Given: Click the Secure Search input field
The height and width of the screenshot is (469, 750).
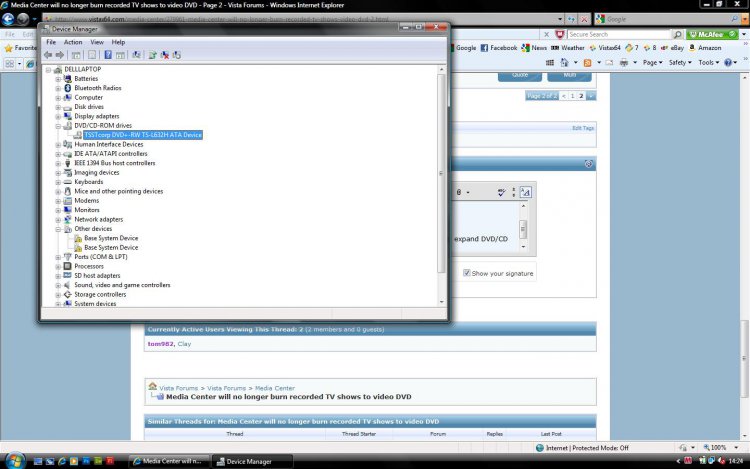Looking at the screenshot, I should click(619, 34).
